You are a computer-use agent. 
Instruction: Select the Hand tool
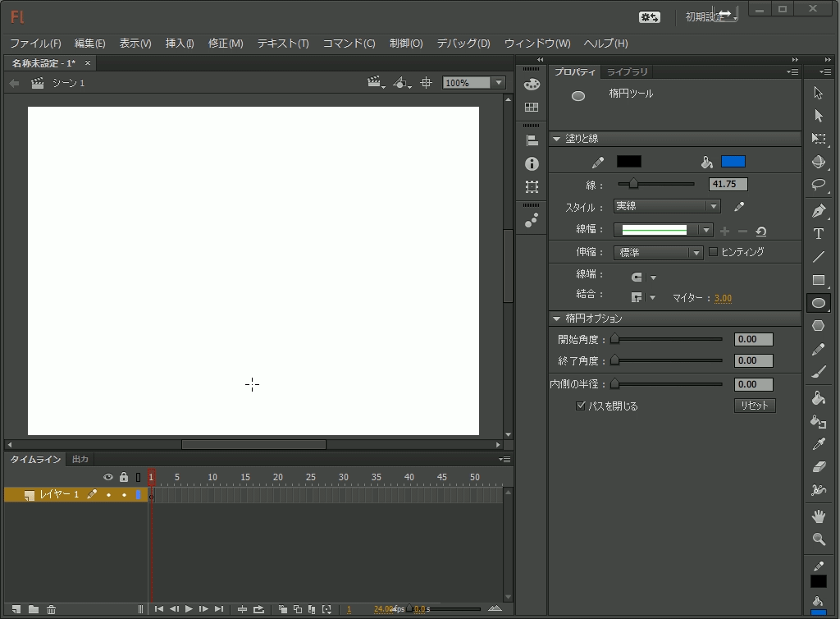click(818, 516)
